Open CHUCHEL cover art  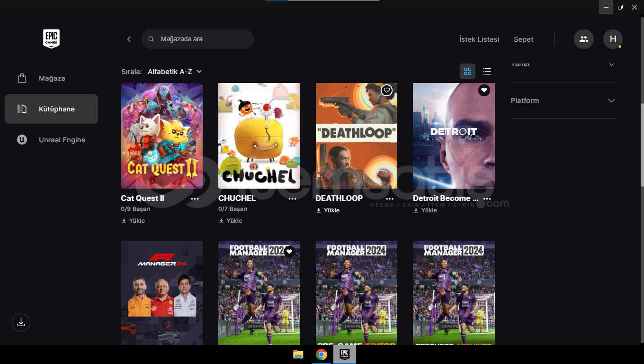259,136
